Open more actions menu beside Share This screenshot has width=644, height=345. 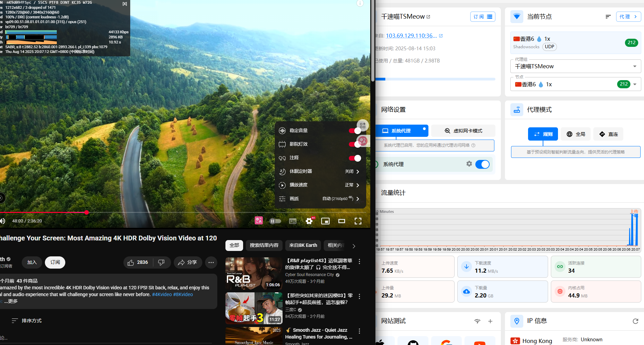click(211, 262)
